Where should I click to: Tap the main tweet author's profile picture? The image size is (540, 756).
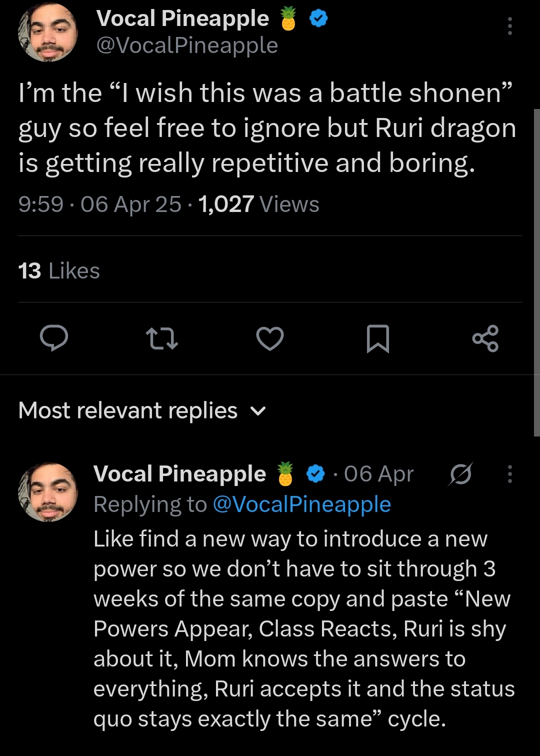point(48,32)
